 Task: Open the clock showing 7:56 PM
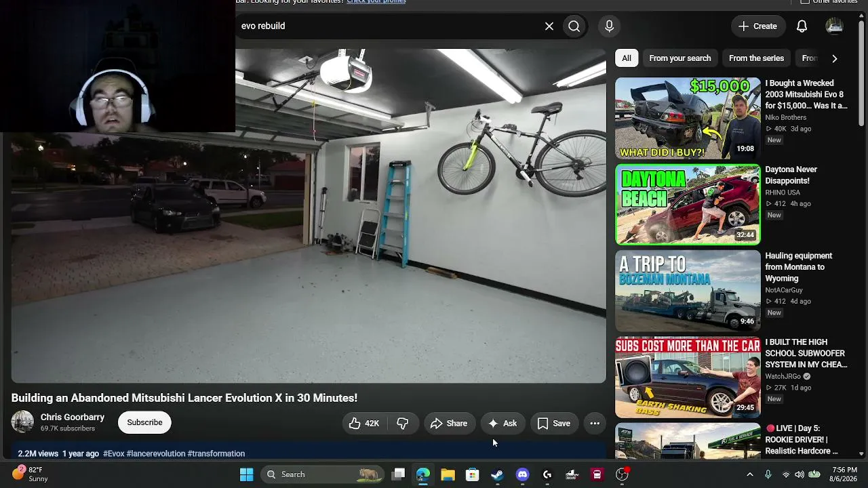point(844,474)
